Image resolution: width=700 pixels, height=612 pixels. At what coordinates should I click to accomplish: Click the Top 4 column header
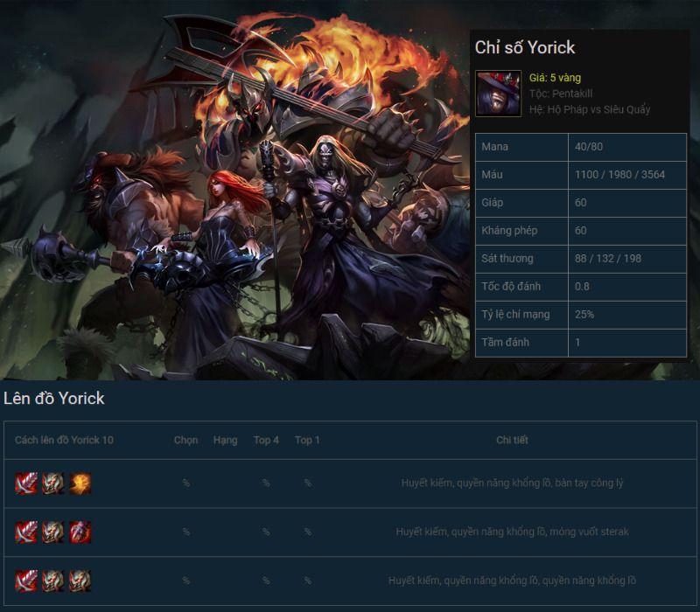point(266,441)
